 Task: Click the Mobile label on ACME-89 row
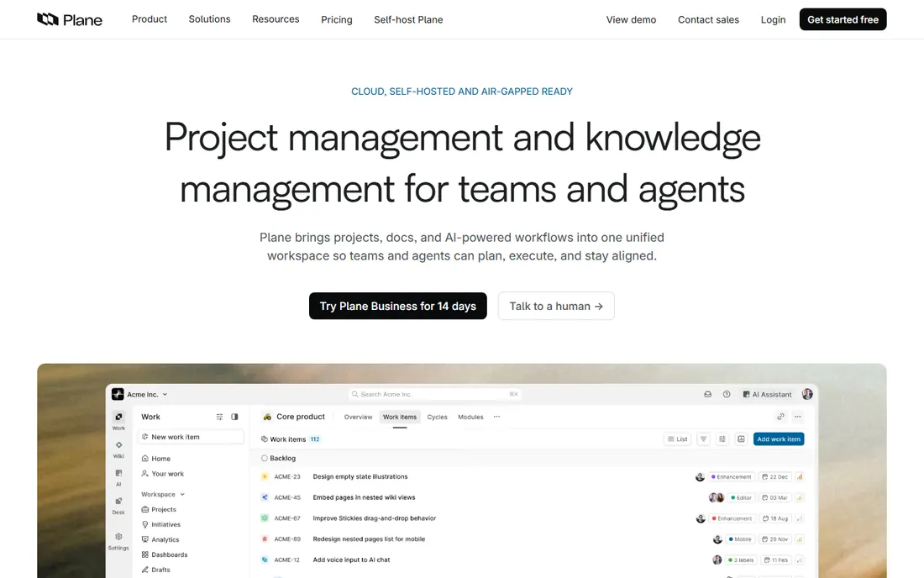click(739, 539)
